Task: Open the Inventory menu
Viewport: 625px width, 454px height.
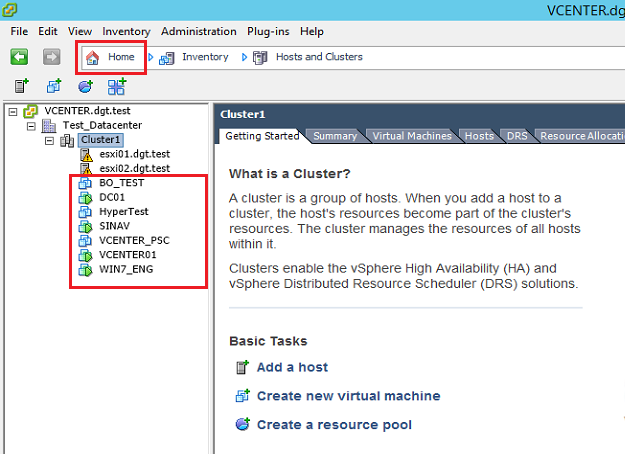Action: click(126, 31)
